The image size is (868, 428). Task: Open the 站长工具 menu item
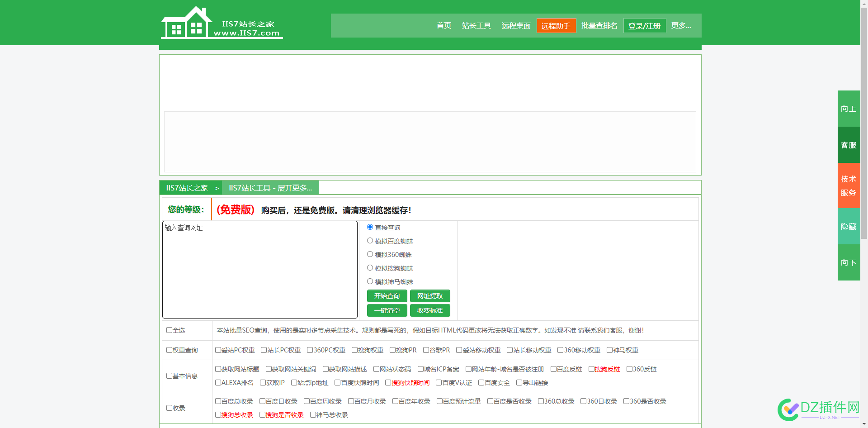coord(476,26)
